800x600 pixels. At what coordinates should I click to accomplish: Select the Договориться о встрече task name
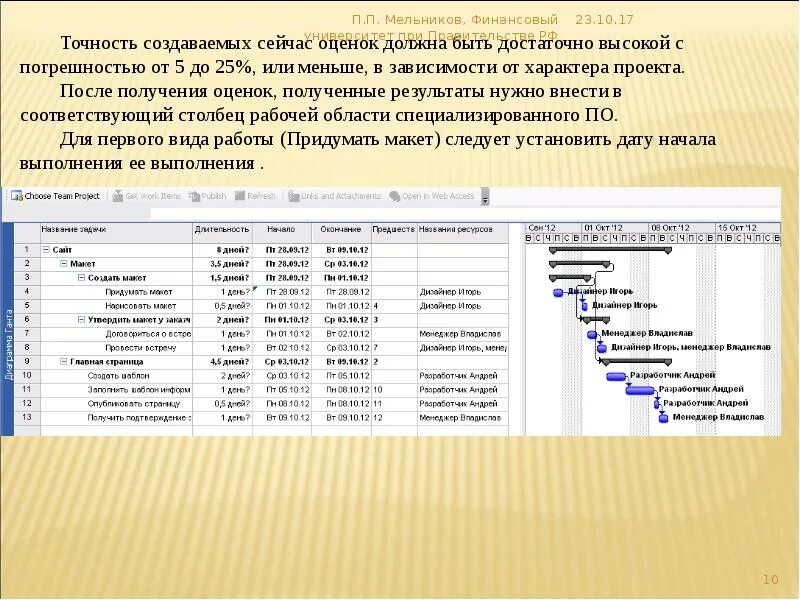(x=148, y=334)
